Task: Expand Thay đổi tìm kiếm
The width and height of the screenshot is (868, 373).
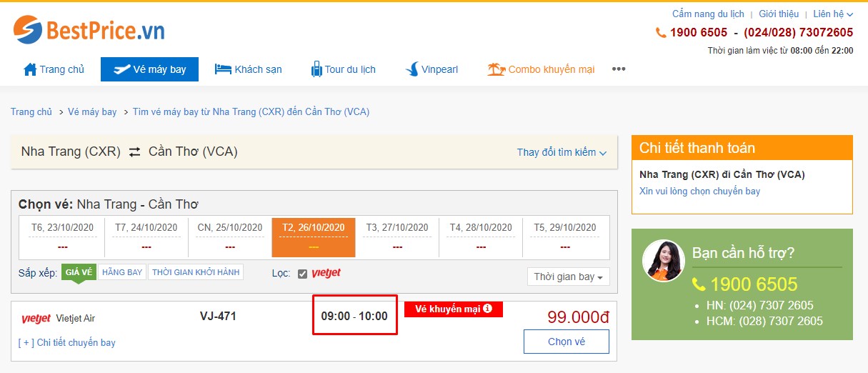Action: (x=562, y=152)
